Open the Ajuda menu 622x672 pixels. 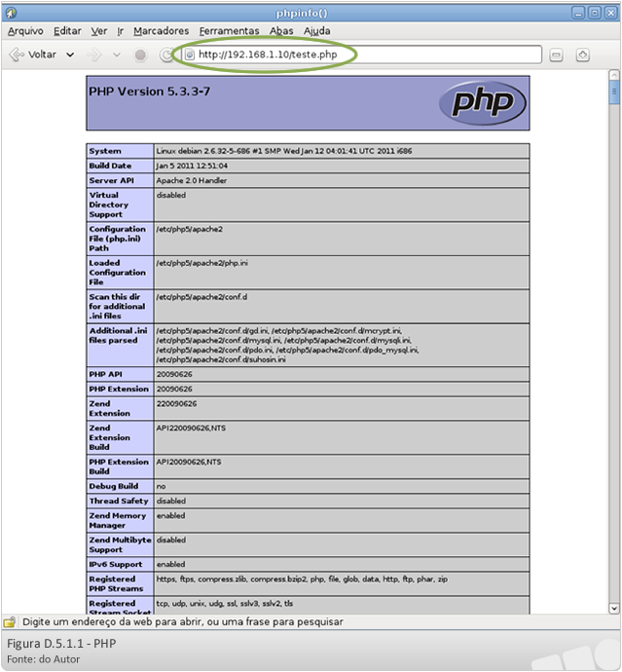point(317,31)
